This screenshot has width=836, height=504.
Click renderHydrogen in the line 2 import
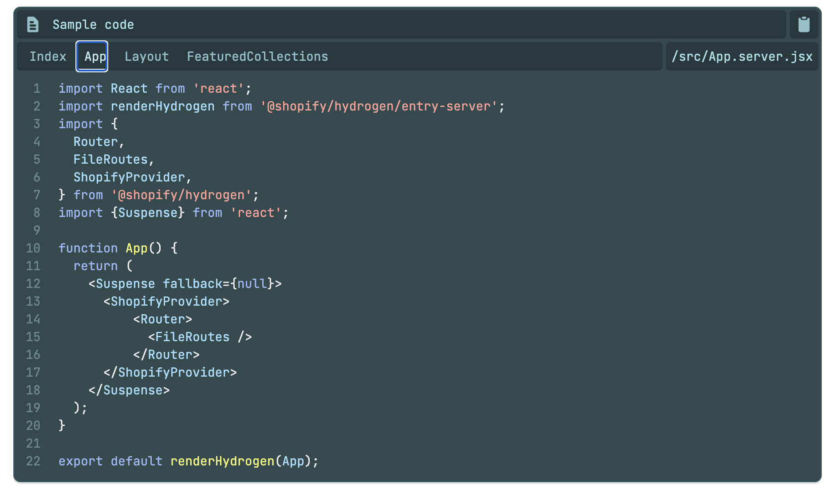tap(162, 106)
